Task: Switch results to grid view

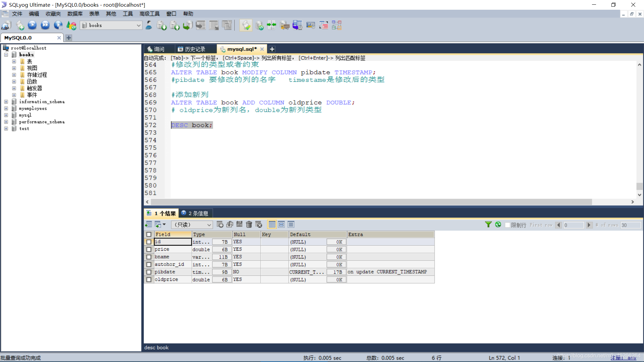Action: click(272, 225)
